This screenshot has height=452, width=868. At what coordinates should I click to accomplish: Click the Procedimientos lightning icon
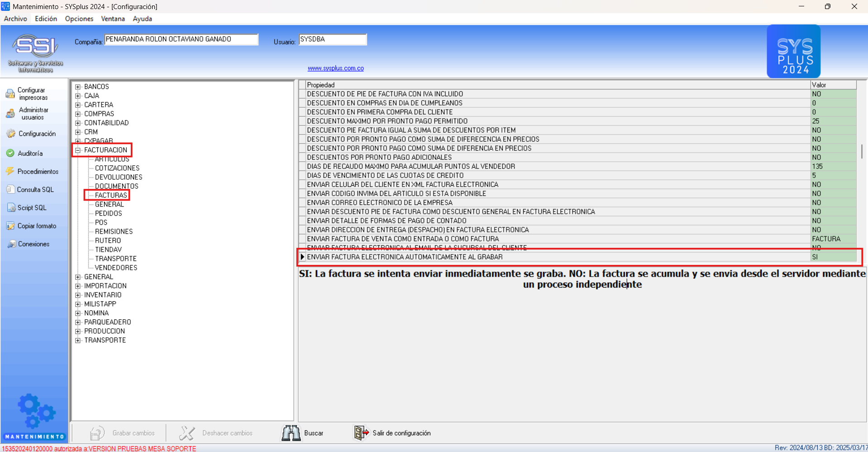click(10, 171)
